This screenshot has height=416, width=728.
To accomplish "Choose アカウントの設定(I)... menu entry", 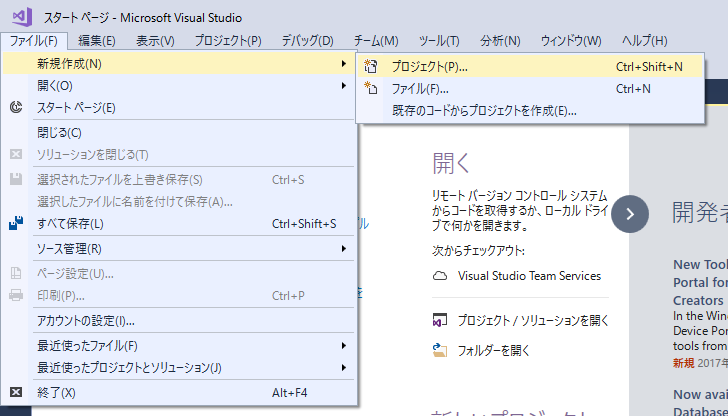I will coord(179,320).
